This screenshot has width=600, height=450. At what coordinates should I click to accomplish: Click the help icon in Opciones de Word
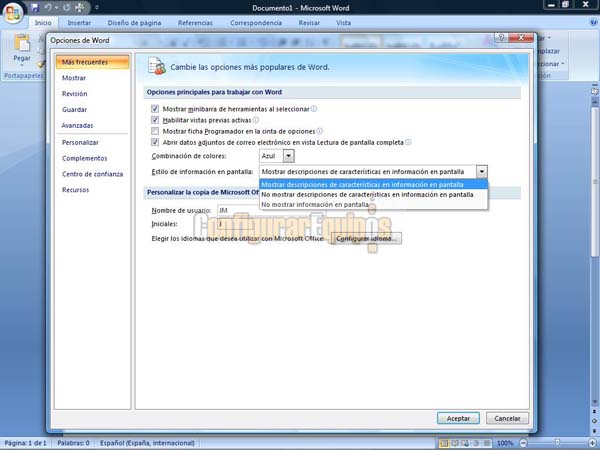(501, 37)
